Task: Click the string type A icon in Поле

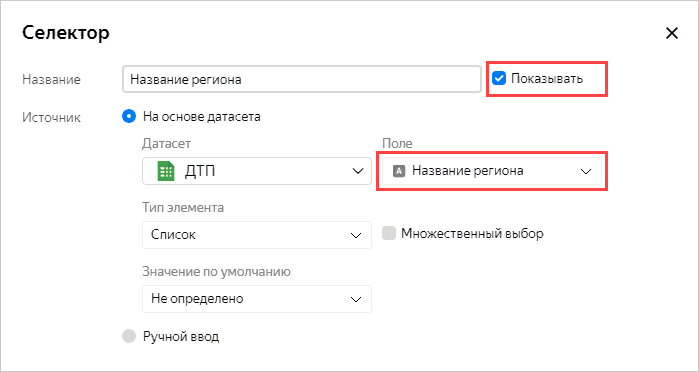Action: (399, 171)
